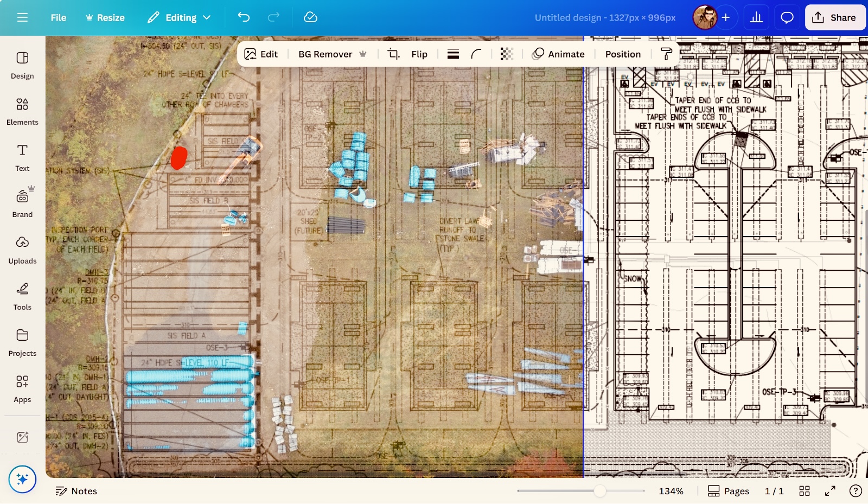The width and height of the screenshot is (868, 504).
Task: Click the Redo arrow icon
Action: (x=273, y=17)
